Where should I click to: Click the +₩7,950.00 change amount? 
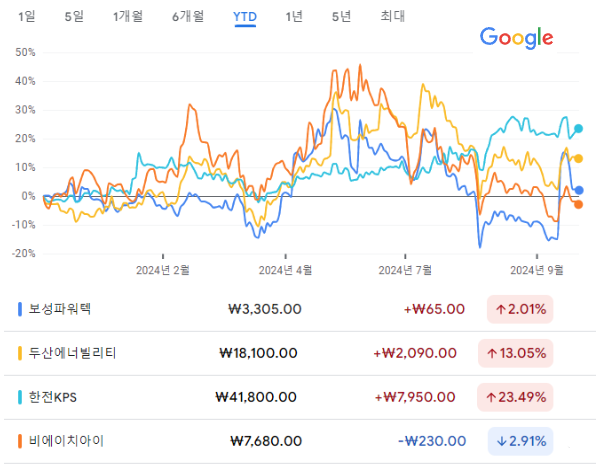415,397
